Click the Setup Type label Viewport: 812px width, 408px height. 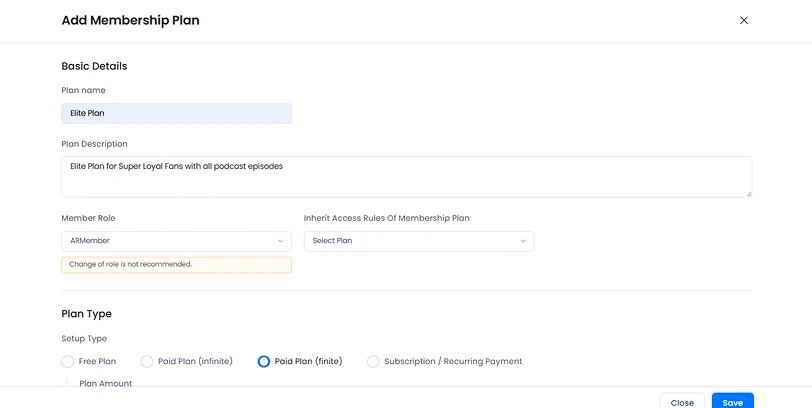click(x=84, y=338)
